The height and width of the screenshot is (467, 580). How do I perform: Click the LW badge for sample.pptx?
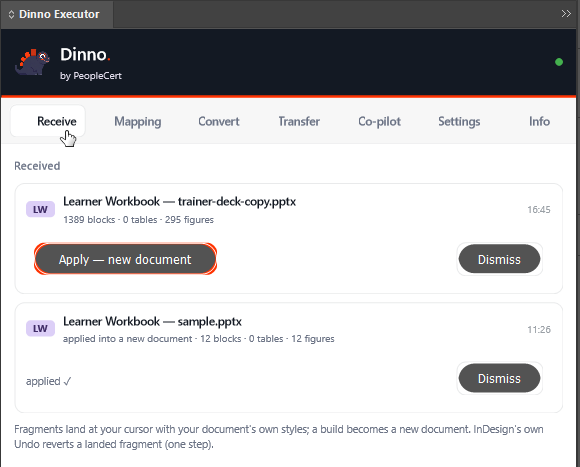pyautogui.click(x=40, y=328)
